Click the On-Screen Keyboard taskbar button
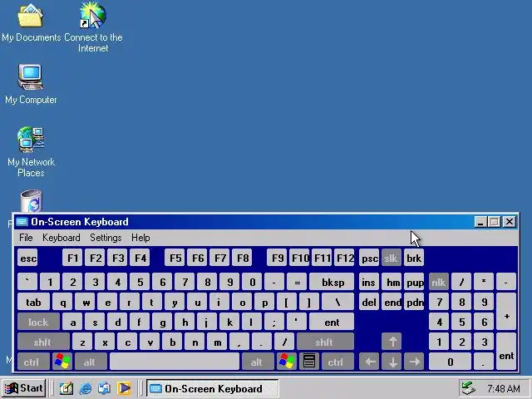 (213, 388)
